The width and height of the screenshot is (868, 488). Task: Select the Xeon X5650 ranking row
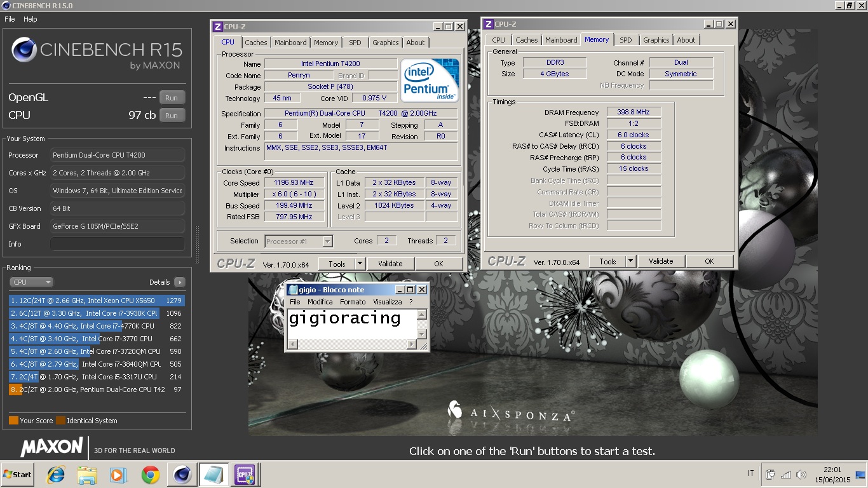[97, 301]
